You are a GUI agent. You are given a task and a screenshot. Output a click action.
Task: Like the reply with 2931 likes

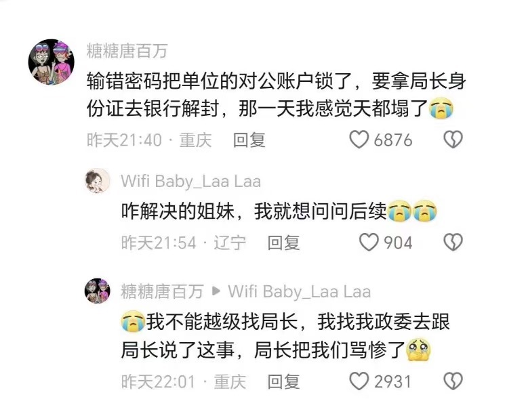[359, 381]
